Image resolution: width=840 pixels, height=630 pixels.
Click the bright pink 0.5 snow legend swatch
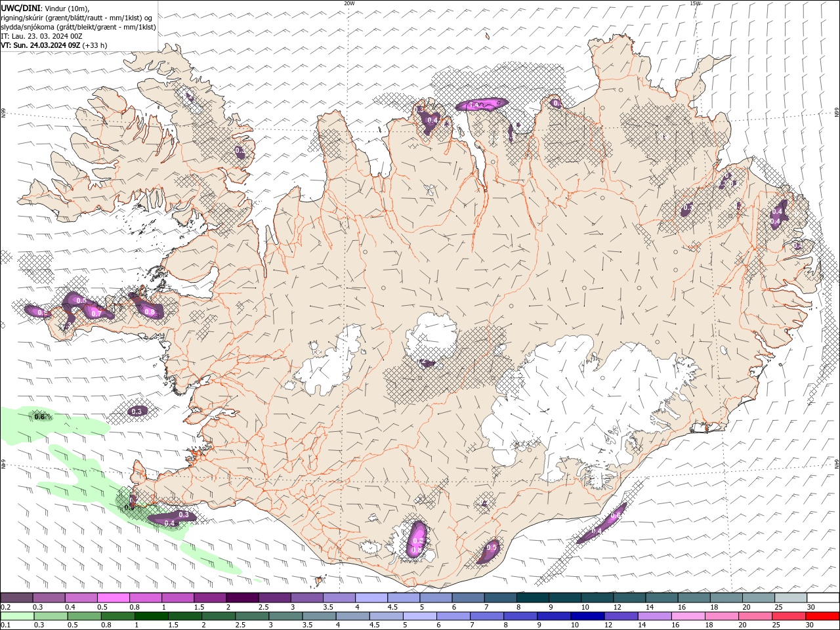pyautogui.click(x=113, y=598)
